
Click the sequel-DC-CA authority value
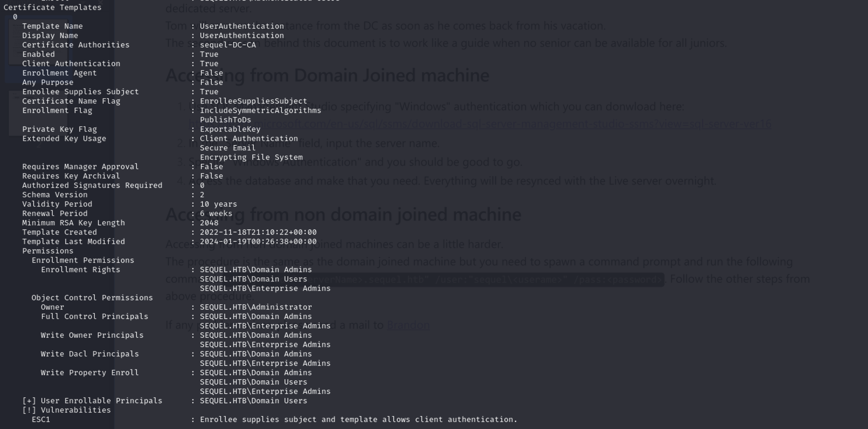coord(228,44)
